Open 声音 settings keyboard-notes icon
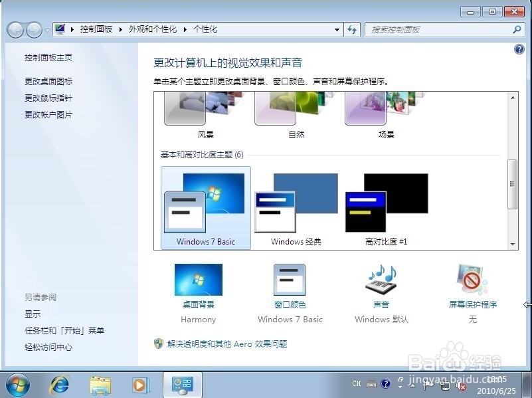 point(381,280)
